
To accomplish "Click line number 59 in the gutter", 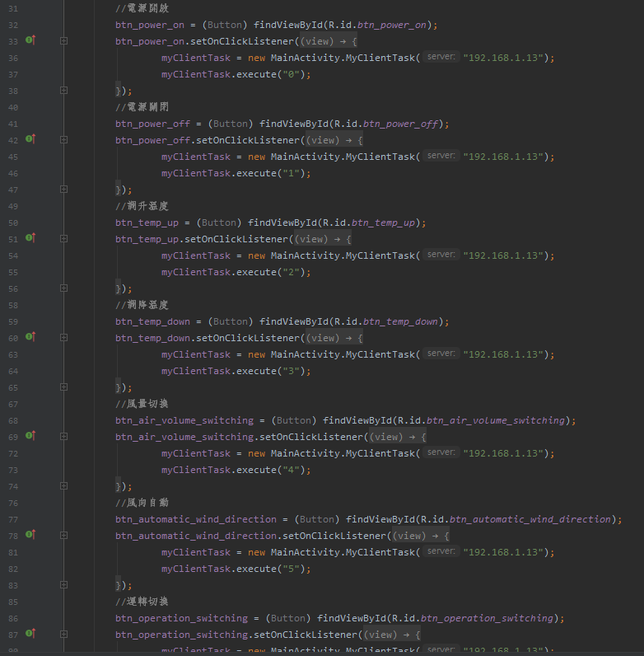I will click(x=12, y=321).
